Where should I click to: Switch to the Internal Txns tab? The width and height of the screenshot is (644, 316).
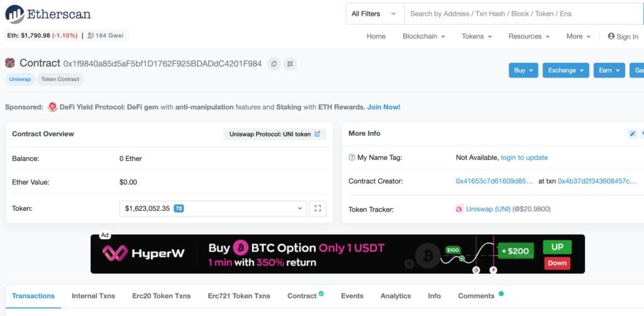point(93,296)
